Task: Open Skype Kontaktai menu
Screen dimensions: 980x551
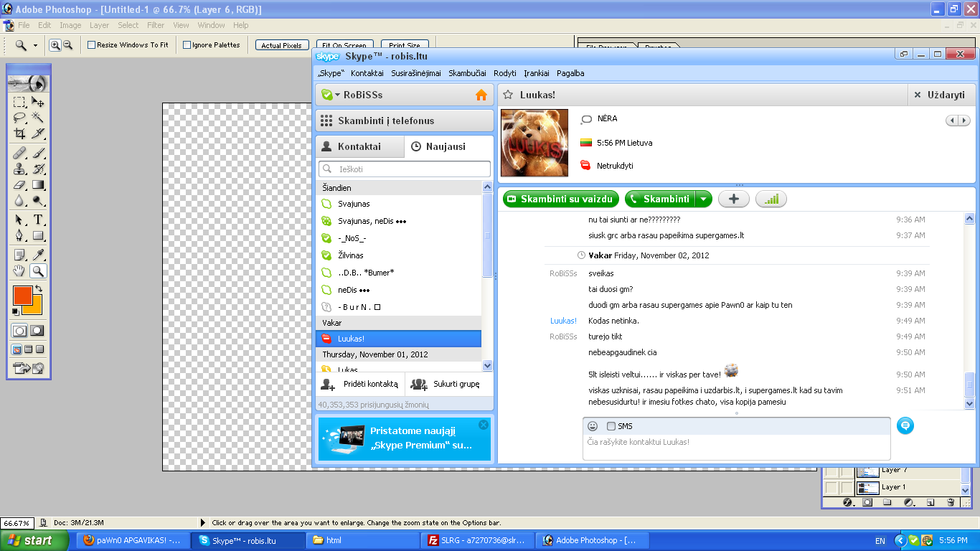Action: (367, 73)
